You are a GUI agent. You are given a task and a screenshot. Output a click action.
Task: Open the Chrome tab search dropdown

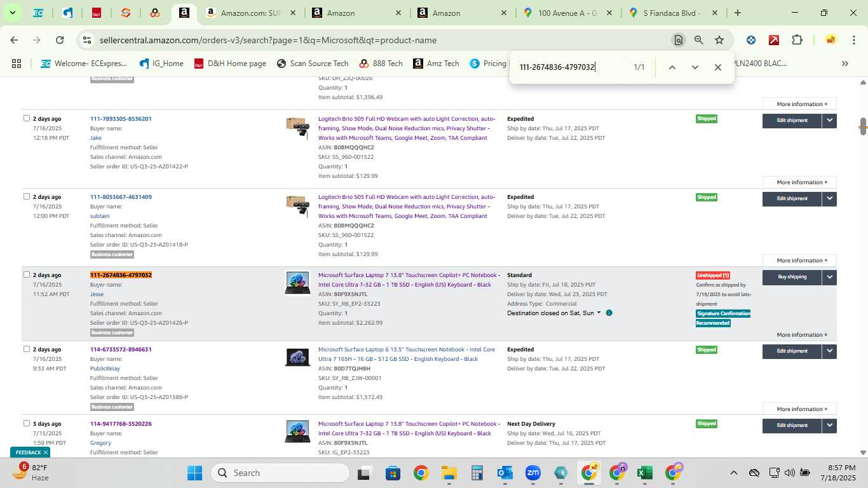(x=12, y=13)
